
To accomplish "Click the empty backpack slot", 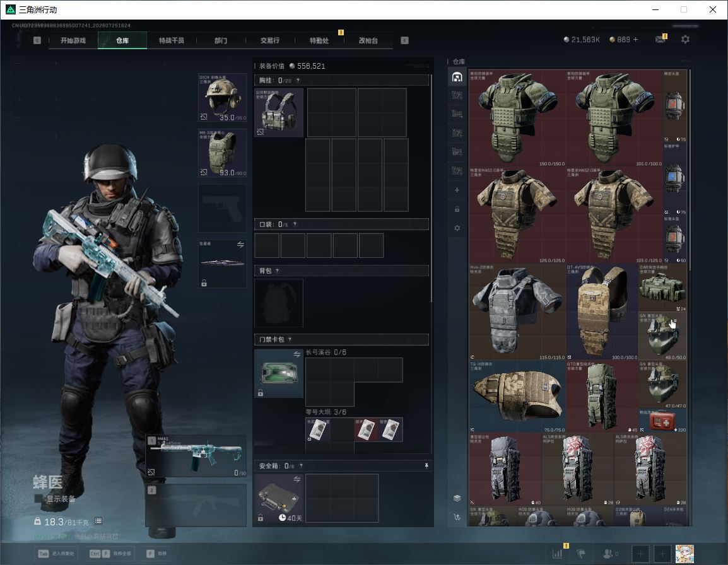I will 279,303.
